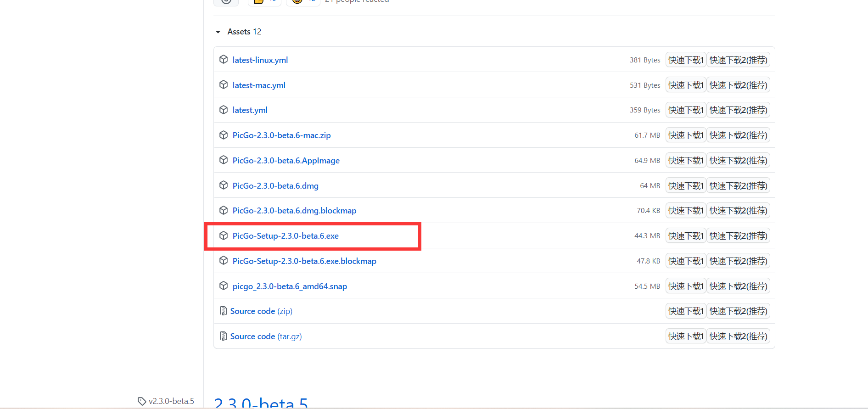This screenshot has height=409, width=868.
Task: Click 快速下载1 for the 64 MB dmg
Action: tap(686, 186)
